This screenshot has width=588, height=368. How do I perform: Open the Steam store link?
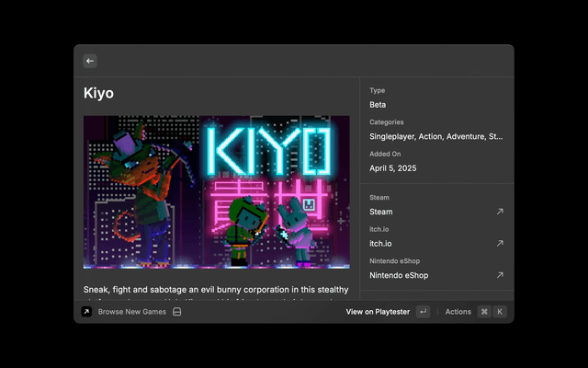[381, 212]
